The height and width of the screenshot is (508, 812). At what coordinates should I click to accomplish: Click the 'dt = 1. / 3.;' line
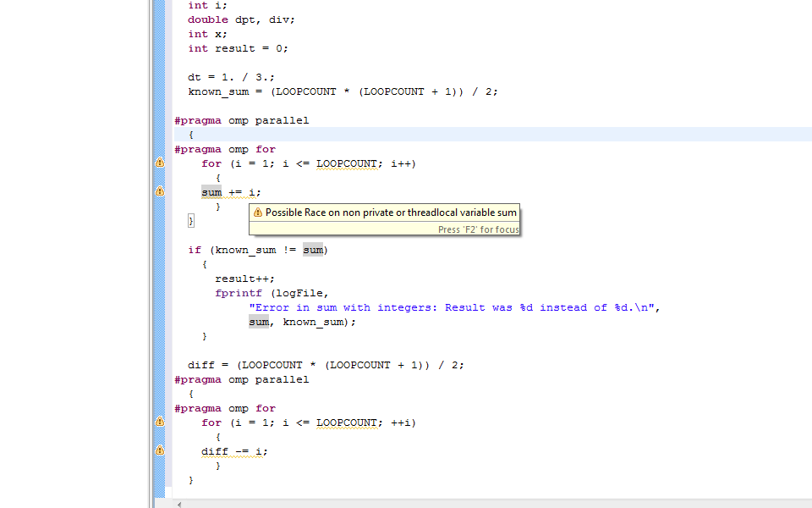coord(231,77)
